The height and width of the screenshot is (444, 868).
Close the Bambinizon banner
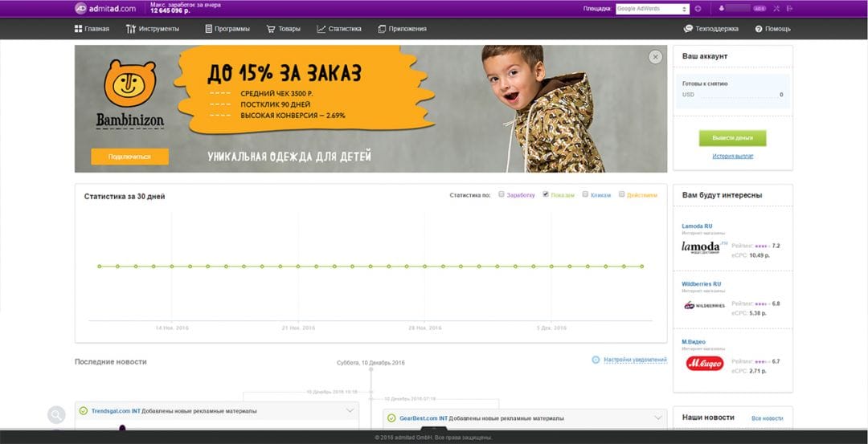[x=656, y=57]
